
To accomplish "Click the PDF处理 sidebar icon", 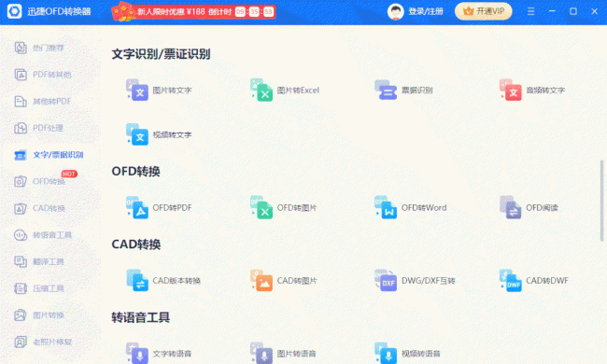I will (21, 128).
